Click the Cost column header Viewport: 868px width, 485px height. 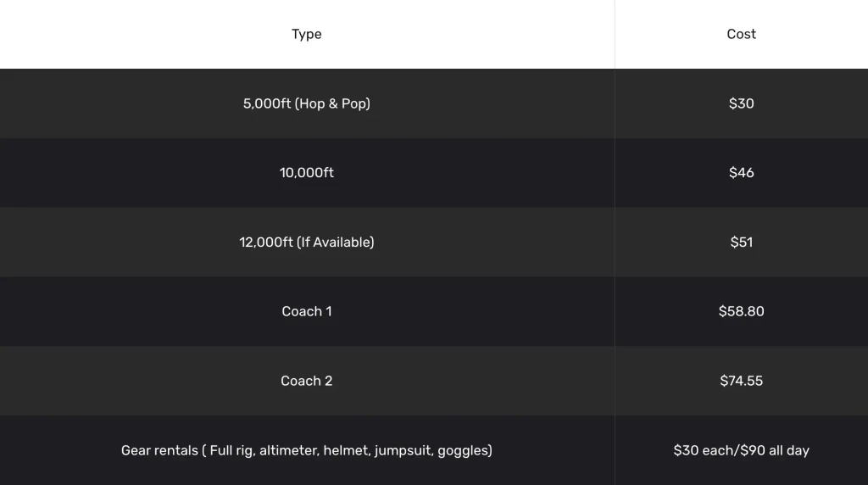[741, 34]
